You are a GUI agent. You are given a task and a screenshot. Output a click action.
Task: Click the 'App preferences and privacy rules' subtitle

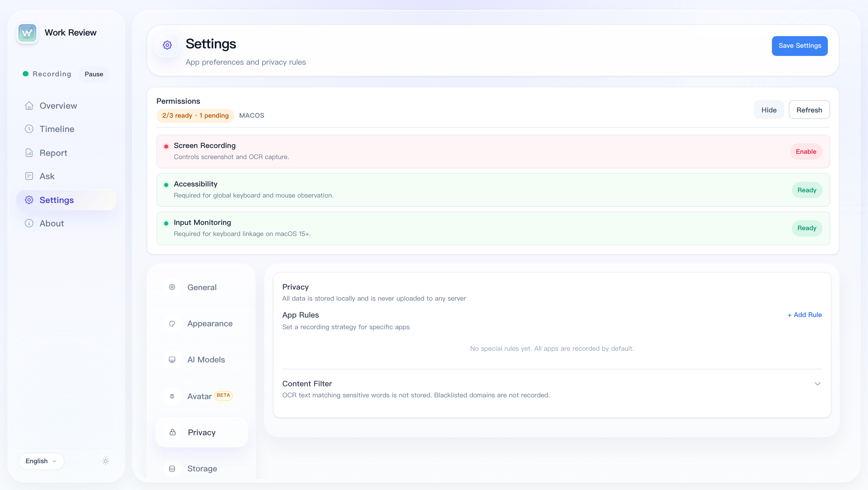246,62
